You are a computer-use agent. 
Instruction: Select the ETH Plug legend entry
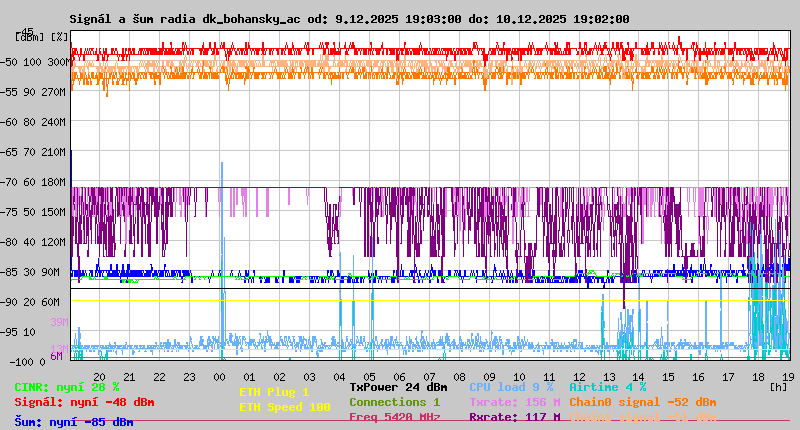(274, 392)
